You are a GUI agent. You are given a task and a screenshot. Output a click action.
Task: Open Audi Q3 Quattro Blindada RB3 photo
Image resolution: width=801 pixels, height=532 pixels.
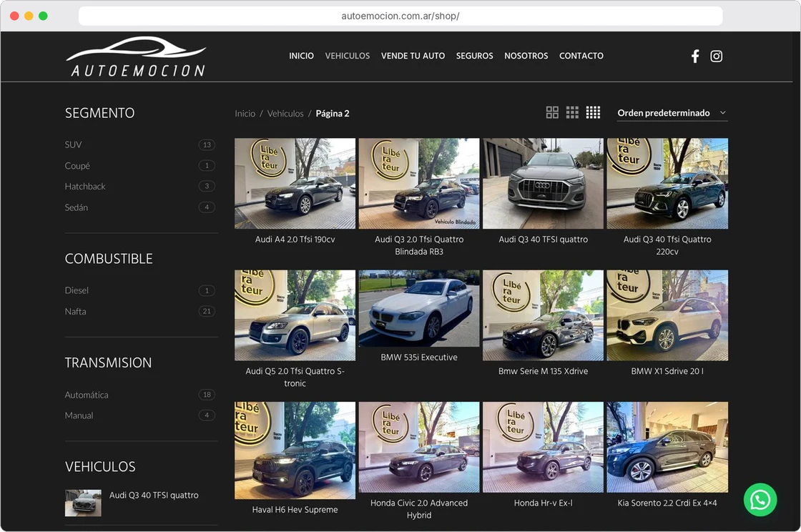pos(419,183)
